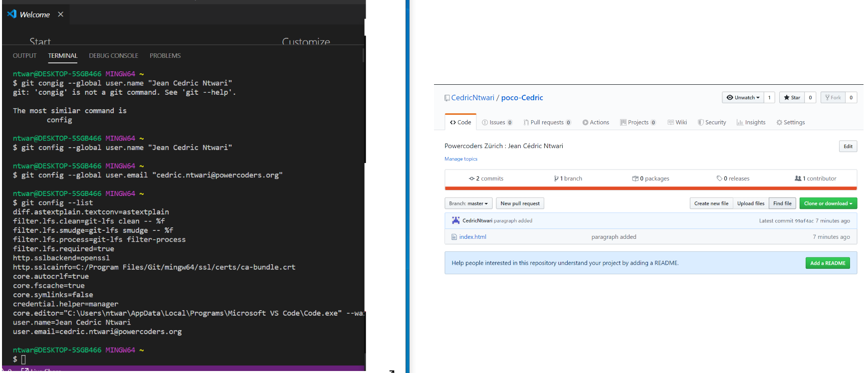Viewport: 868px width, 373px height.
Task: Switch to the OUTPUT panel tab
Action: pos(24,55)
